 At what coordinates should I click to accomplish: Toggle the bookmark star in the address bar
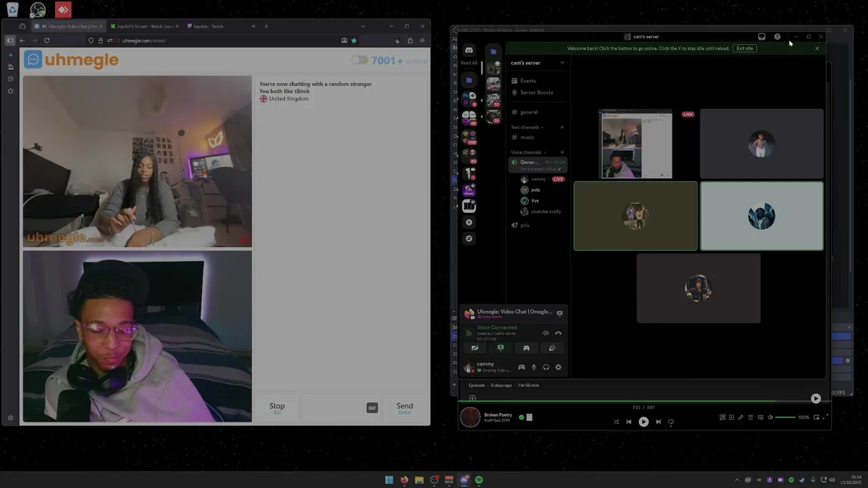pos(353,41)
